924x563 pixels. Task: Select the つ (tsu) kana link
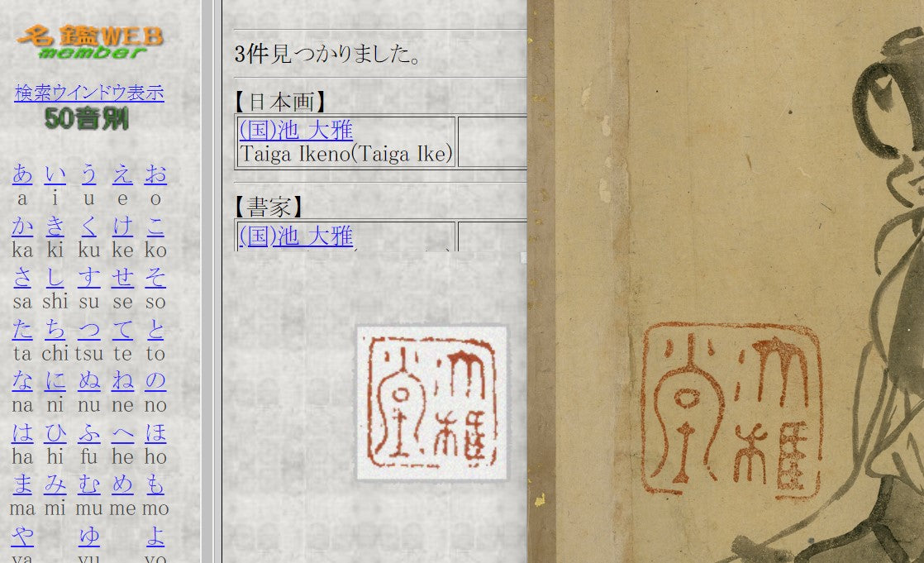[x=89, y=329]
